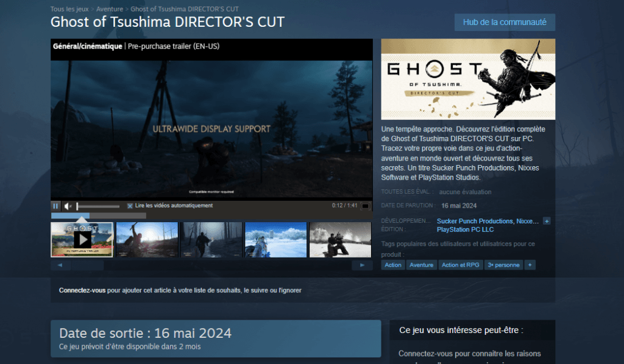Click the 'Tous les jeux' breadcrumb
This screenshot has width=624, height=364.
pyautogui.click(x=69, y=9)
